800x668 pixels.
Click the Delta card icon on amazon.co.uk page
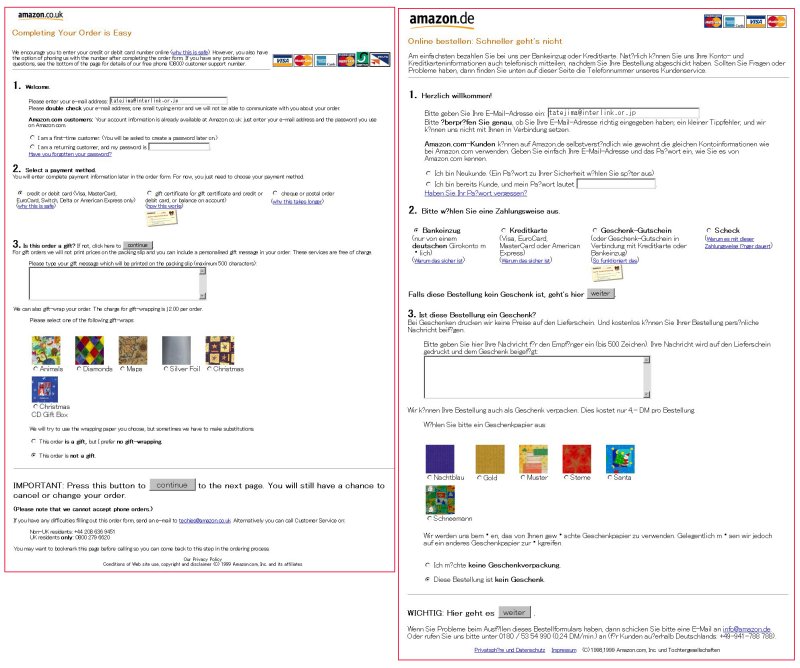click(x=380, y=59)
